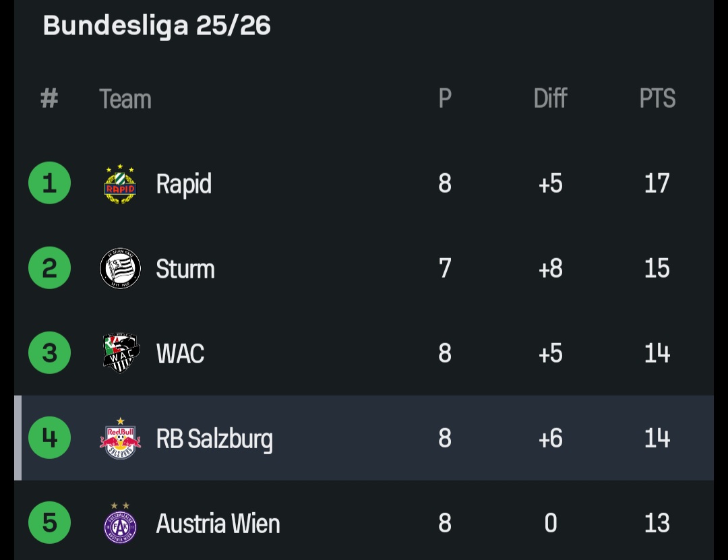The width and height of the screenshot is (728, 560).
Task: Click the P games-played column header
Action: (x=444, y=99)
